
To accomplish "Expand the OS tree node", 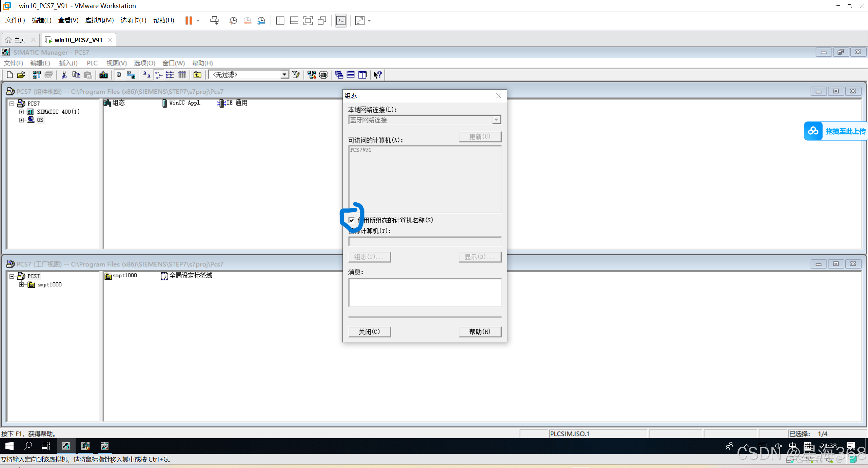I will coord(21,120).
